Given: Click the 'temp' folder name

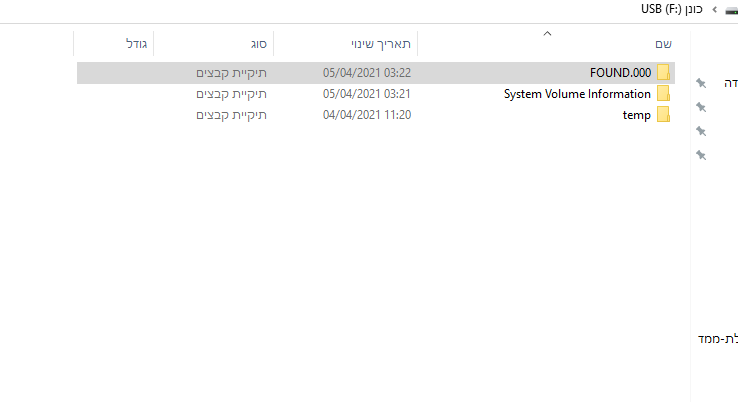Looking at the screenshot, I should pos(636,115).
